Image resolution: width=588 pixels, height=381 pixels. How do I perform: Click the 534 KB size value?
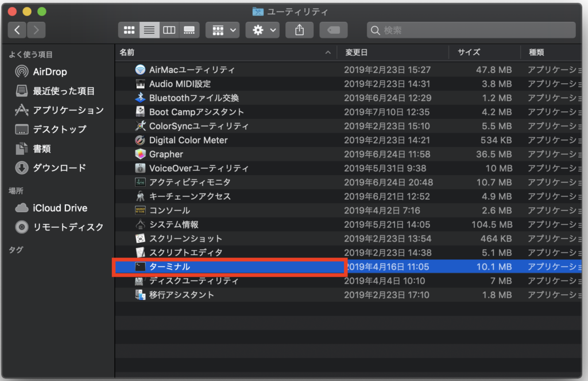[496, 140]
